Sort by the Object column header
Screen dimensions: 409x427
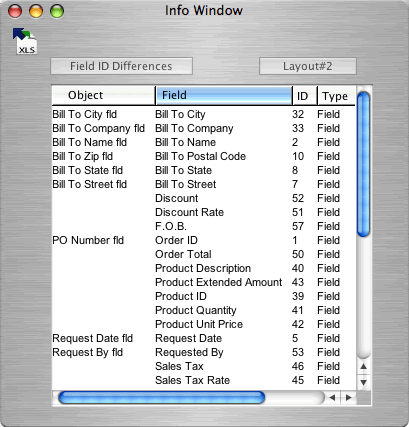coord(104,95)
